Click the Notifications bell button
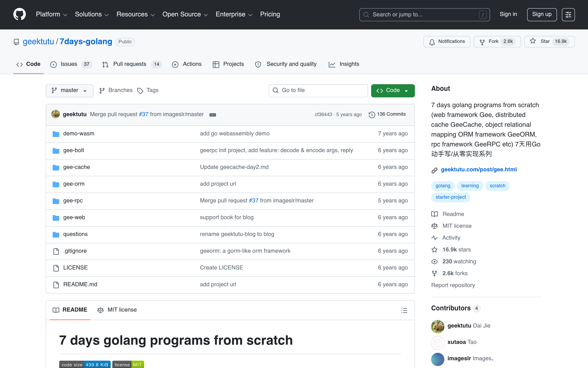Image resolution: width=588 pixels, height=368 pixels. point(447,42)
